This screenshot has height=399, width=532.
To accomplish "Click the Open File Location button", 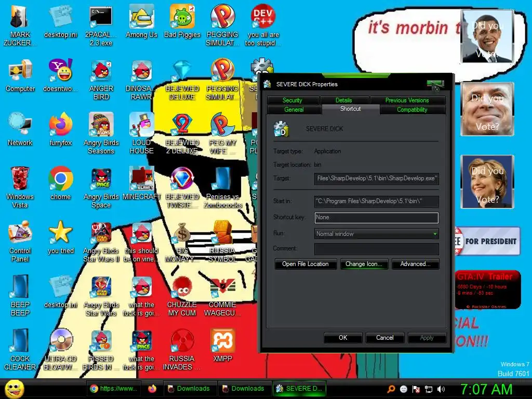I will coord(305,264).
